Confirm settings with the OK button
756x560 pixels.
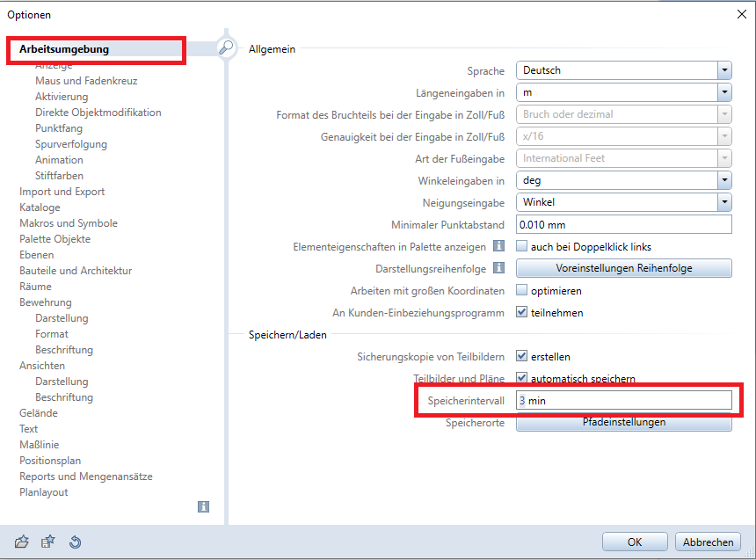click(x=634, y=542)
